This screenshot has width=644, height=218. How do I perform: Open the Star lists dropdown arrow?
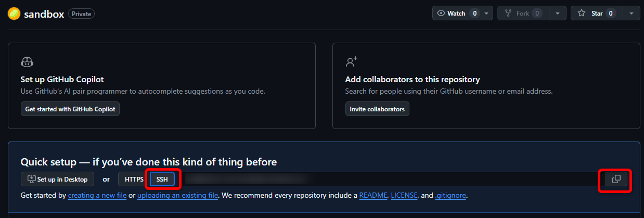(x=631, y=14)
